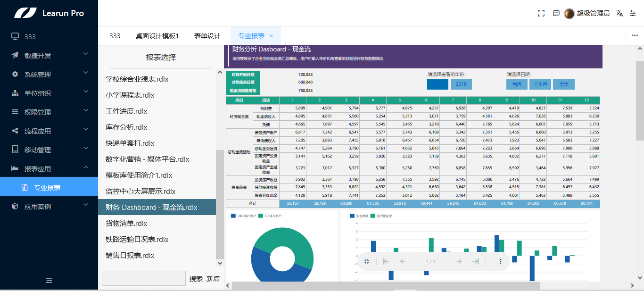Click the org chart icon for 单位组织
This screenshot has width=644, height=291.
15,93
